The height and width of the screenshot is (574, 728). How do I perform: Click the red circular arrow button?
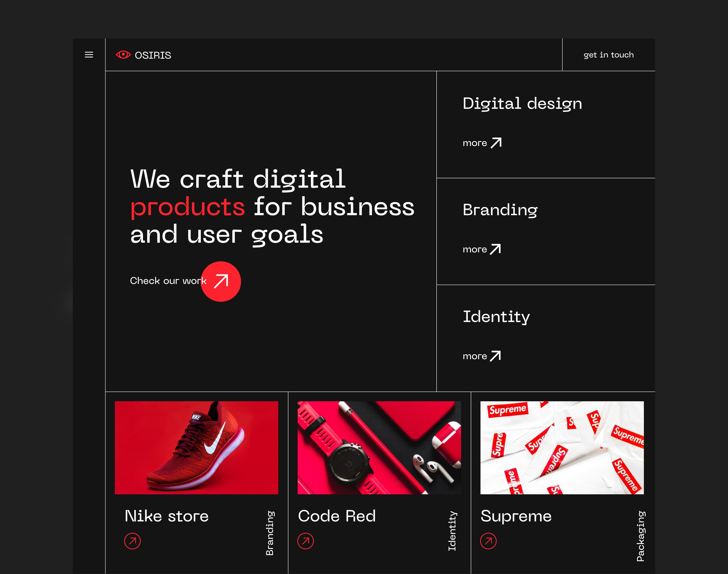(x=221, y=281)
